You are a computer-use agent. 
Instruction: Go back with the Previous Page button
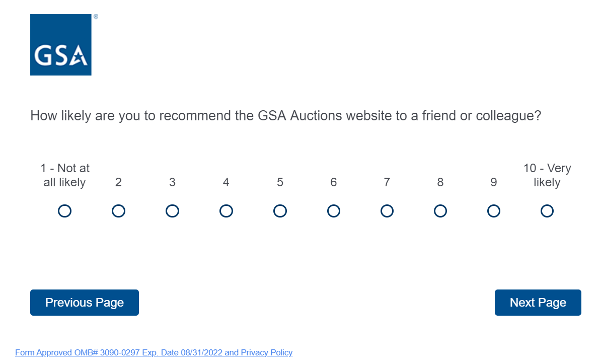pyautogui.click(x=85, y=303)
